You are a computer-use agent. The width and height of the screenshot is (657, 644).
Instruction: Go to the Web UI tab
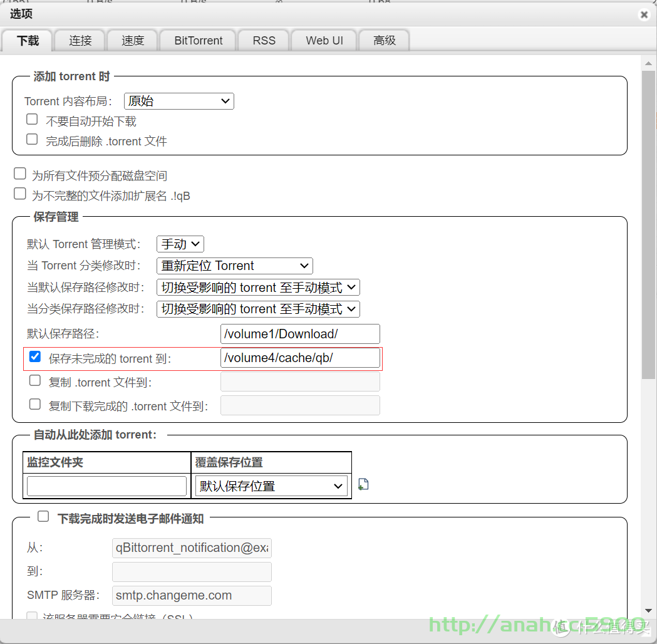[324, 41]
